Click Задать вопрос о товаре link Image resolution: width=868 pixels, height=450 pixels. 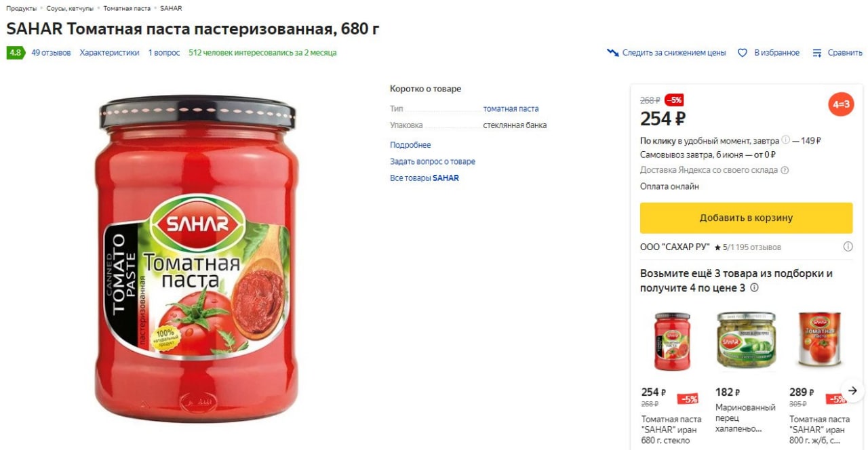[x=433, y=161]
